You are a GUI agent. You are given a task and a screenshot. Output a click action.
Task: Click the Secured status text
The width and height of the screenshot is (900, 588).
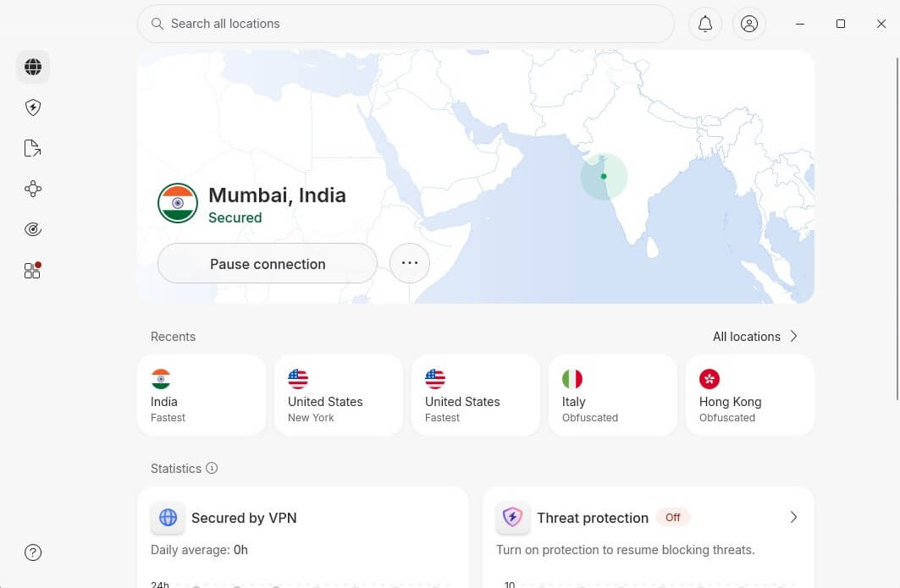pyautogui.click(x=235, y=218)
